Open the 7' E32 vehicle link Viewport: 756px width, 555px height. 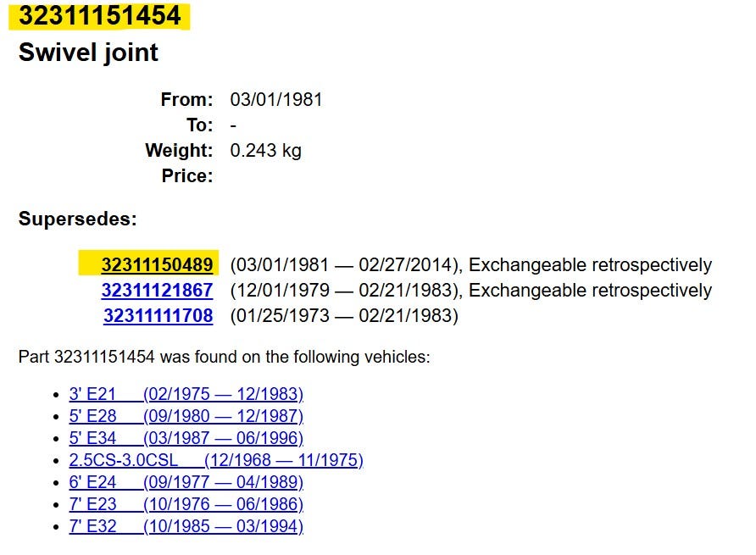click(x=186, y=526)
